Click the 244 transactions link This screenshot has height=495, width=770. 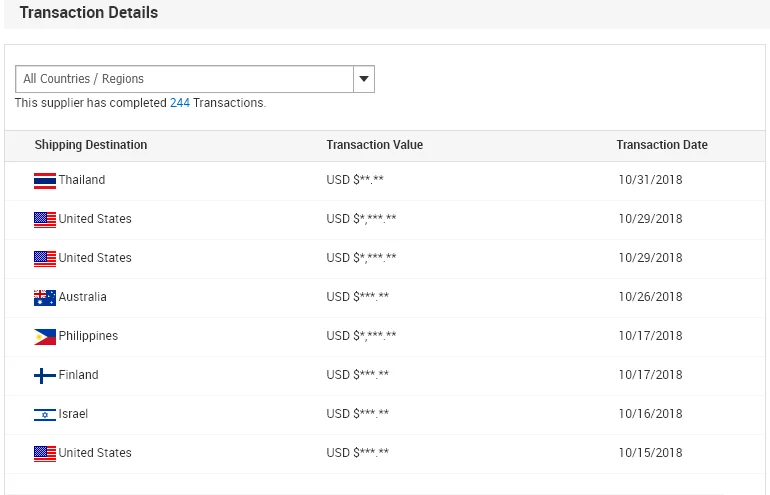(x=180, y=103)
